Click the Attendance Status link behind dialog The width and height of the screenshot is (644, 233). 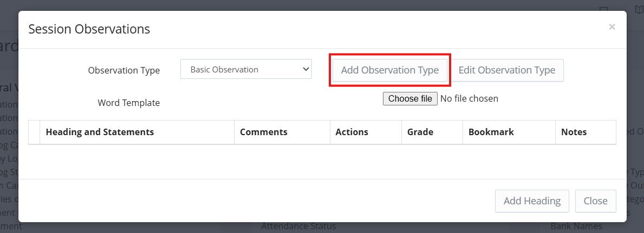tap(298, 227)
